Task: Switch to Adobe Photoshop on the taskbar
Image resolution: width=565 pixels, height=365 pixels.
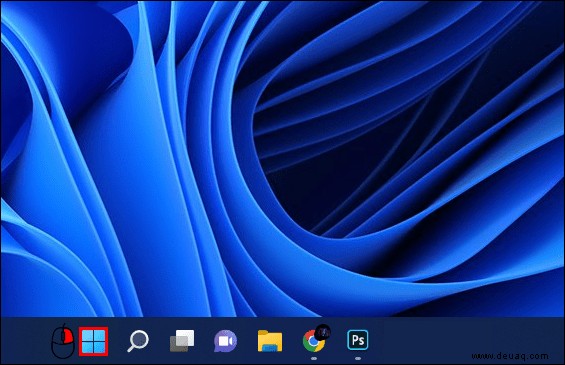Action: 357,340
